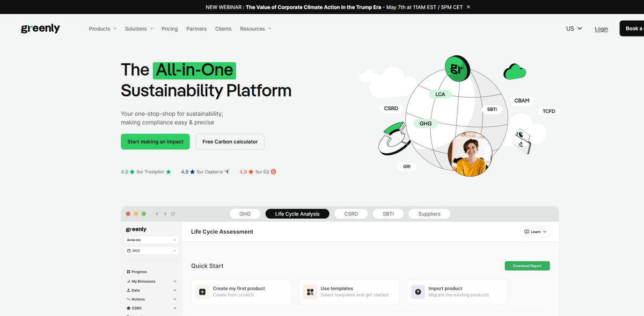Image resolution: width=644 pixels, height=316 pixels.
Task: Open the Products dropdown menu
Action: [x=103, y=29]
